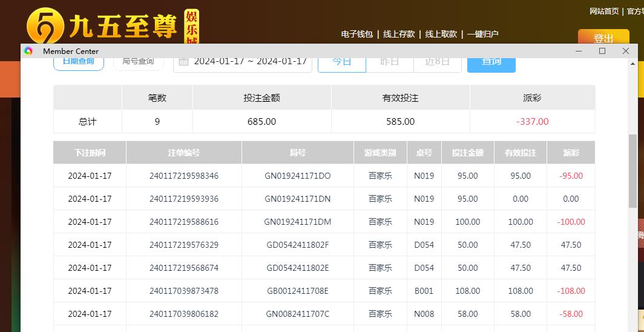Switch to the 日期查询 tab
644x332 pixels.
tap(78, 61)
